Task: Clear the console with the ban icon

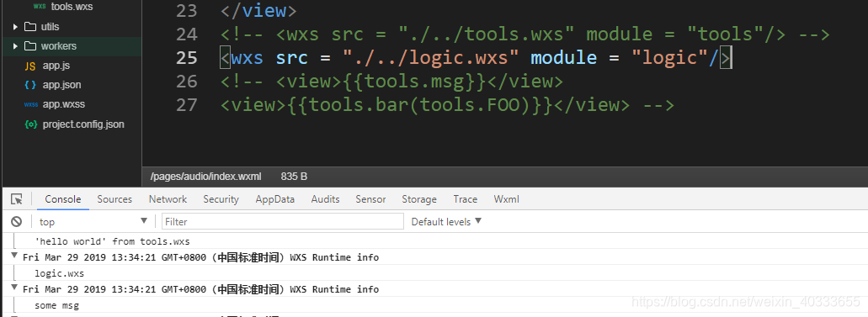Action: [17, 222]
